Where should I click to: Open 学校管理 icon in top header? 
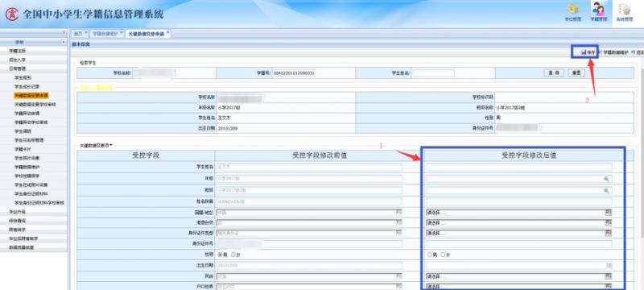pos(573,12)
